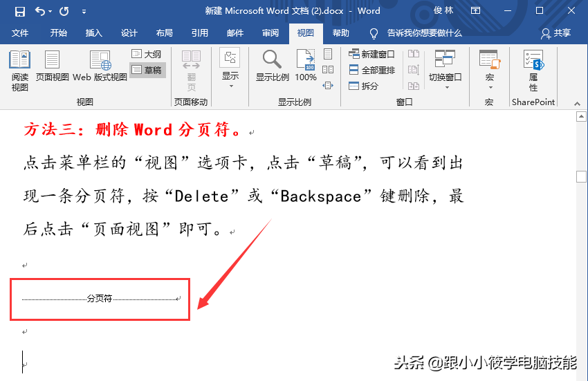Click the Undo arrow icon
Viewport: 588px width, 381px height.
(39, 11)
